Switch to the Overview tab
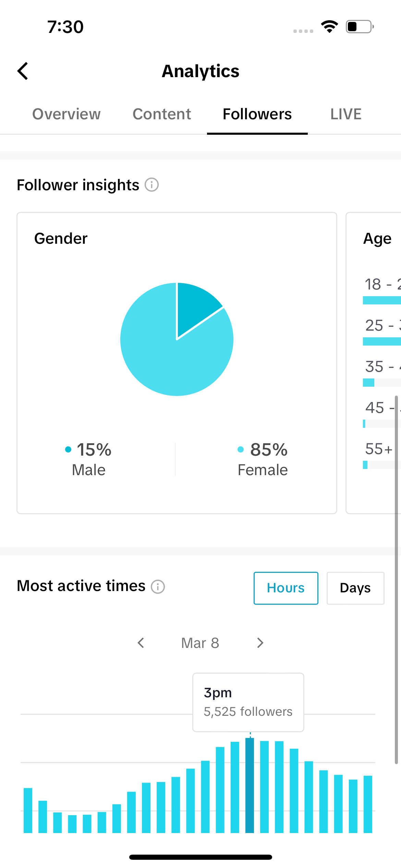Viewport: 401px width, 868px height. (66, 114)
